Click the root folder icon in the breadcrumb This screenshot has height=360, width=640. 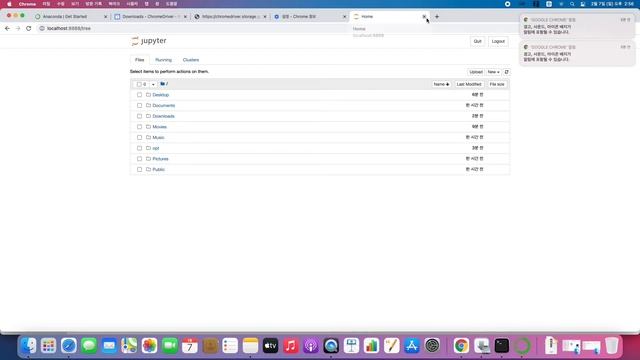click(162, 84)
